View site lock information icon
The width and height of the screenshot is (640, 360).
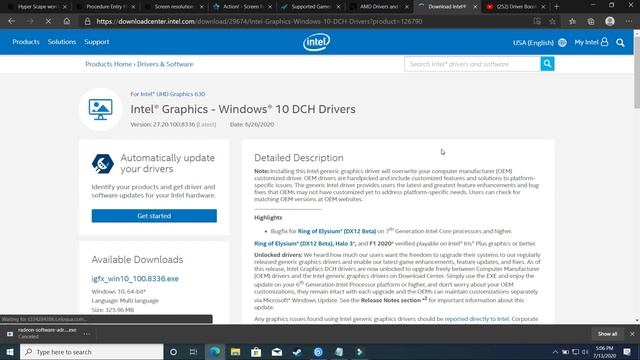(x=87, y=21)
